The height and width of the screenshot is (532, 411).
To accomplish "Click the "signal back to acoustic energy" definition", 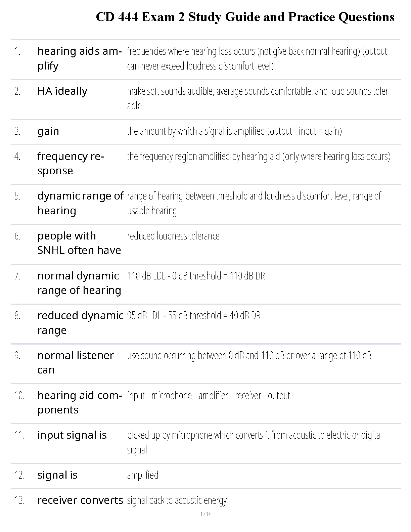I will 177,500.
